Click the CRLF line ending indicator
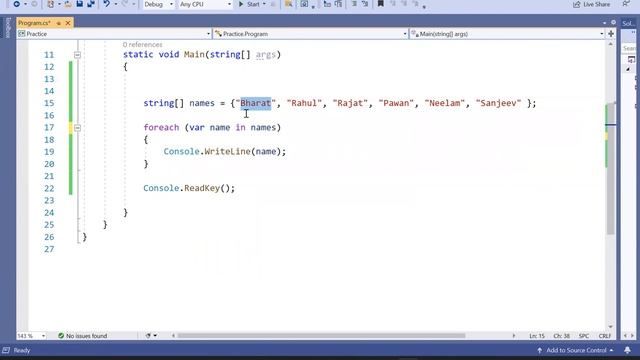The image size is (640, 360). pyautogui.click(x=604, y=336)
